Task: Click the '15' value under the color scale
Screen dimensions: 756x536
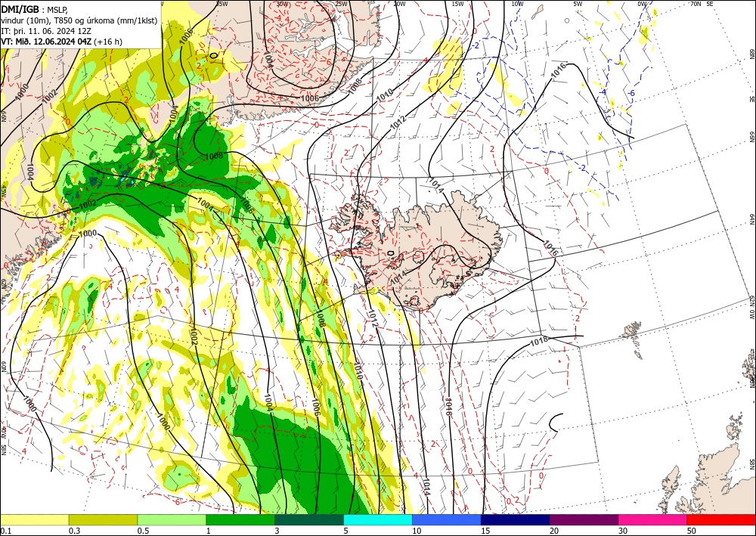Action: 485,531
